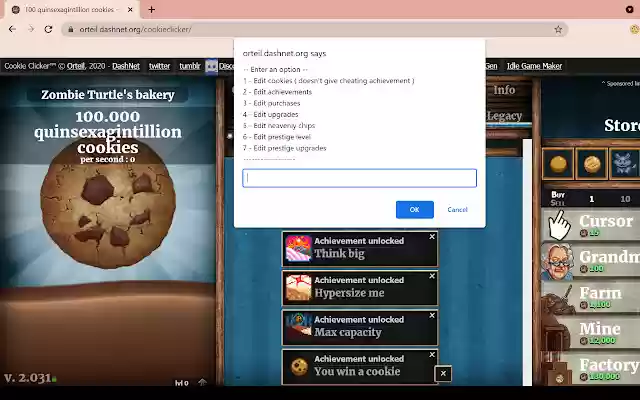Focus the prompt dialog text input
This screenshot has width=640, height=400.
tap(359, 178)
